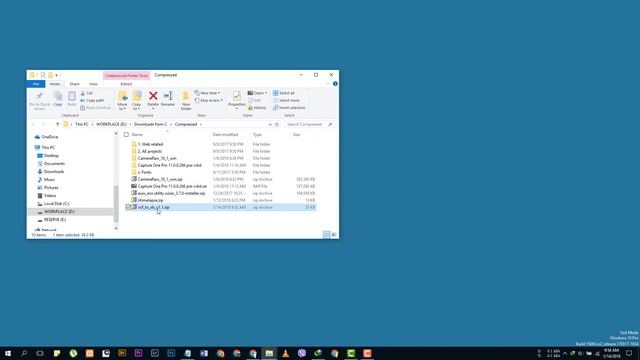Switch to Details view icon in status bar
This screenshot has height=360, width=640.
point(327,234)
